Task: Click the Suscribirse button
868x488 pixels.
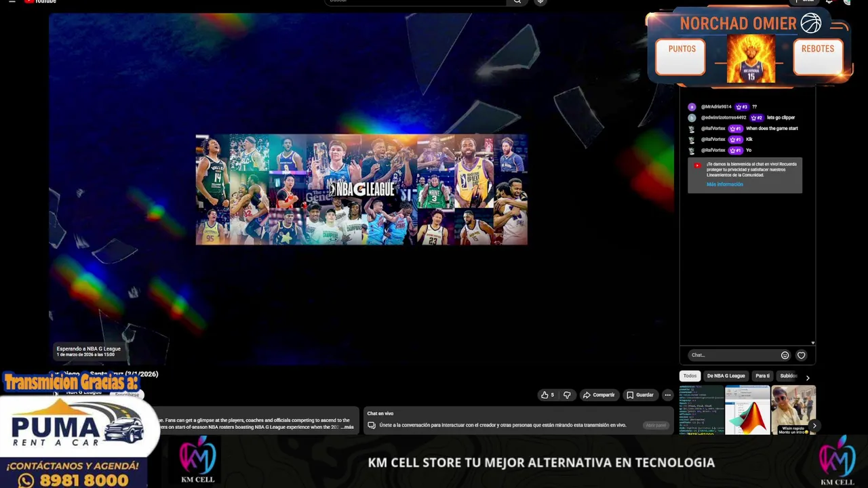Action: coord(127,394)
